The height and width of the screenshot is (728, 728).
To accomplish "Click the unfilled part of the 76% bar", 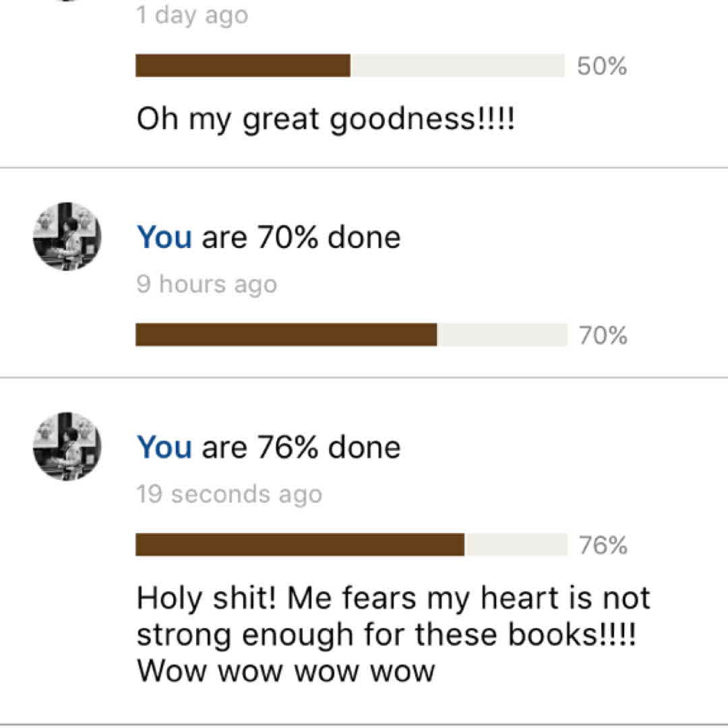I will click(x=516, y=545).
